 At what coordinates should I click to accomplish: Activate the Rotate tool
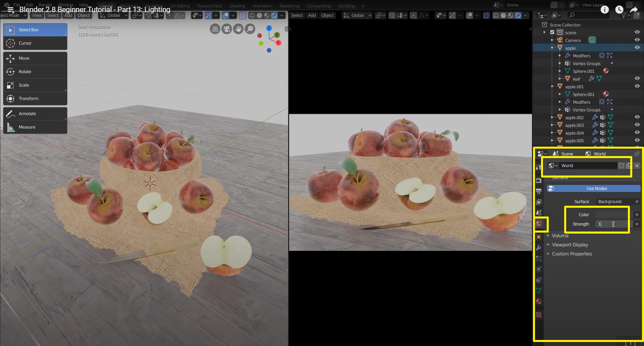pyautogui.click(x=35, y=72)
